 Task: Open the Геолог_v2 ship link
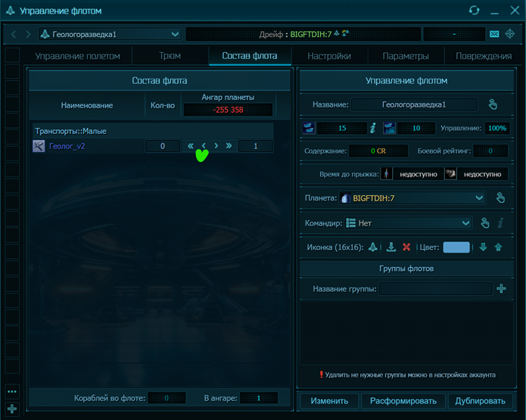click(67, 146)
